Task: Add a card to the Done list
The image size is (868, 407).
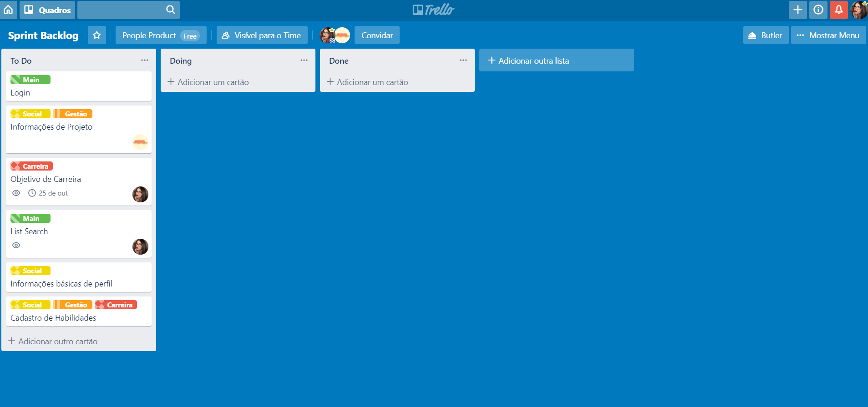Action: 367,82
